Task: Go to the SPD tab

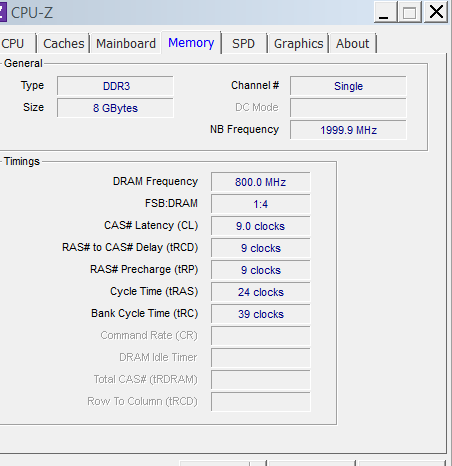Action: click(x=244, y=43)
